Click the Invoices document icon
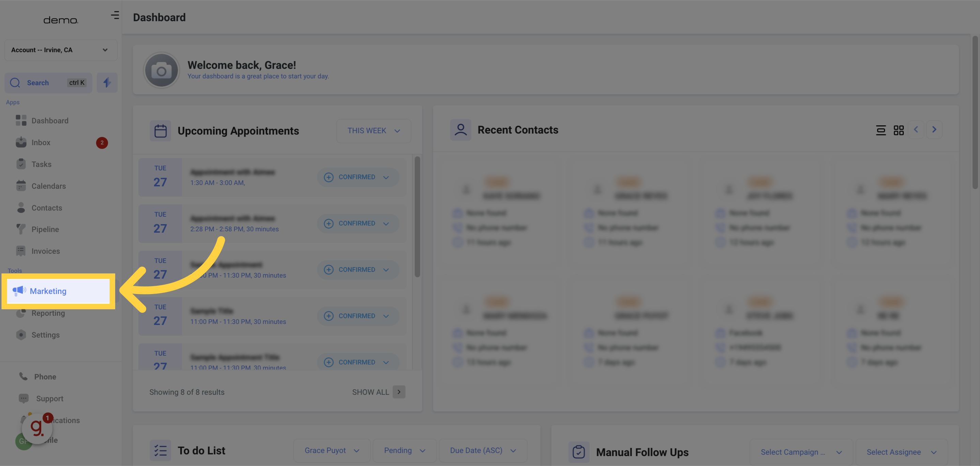980x466 pixels. pos(21,251)
